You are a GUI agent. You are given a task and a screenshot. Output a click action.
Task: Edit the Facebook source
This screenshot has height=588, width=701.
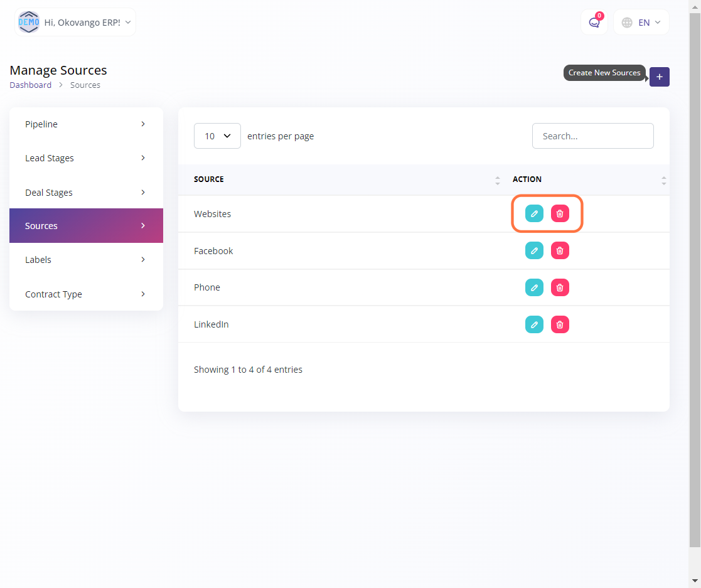pyautogui.click(x=534, y=250)
